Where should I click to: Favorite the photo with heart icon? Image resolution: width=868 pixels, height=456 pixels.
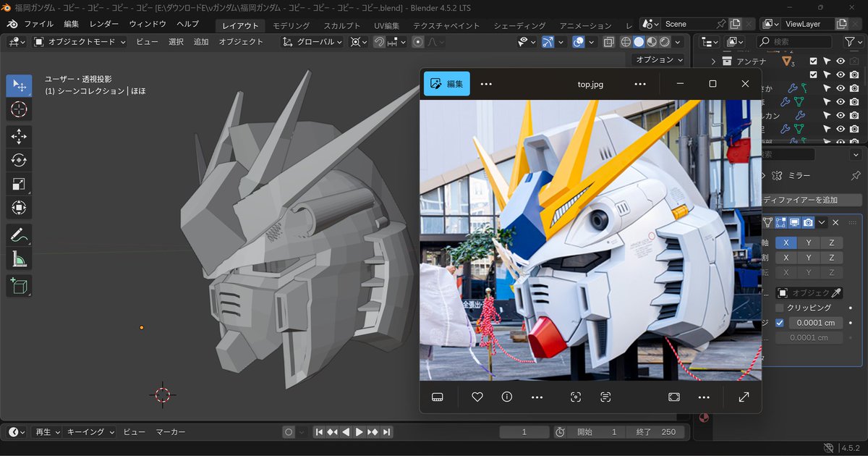[x=477, y=397]
